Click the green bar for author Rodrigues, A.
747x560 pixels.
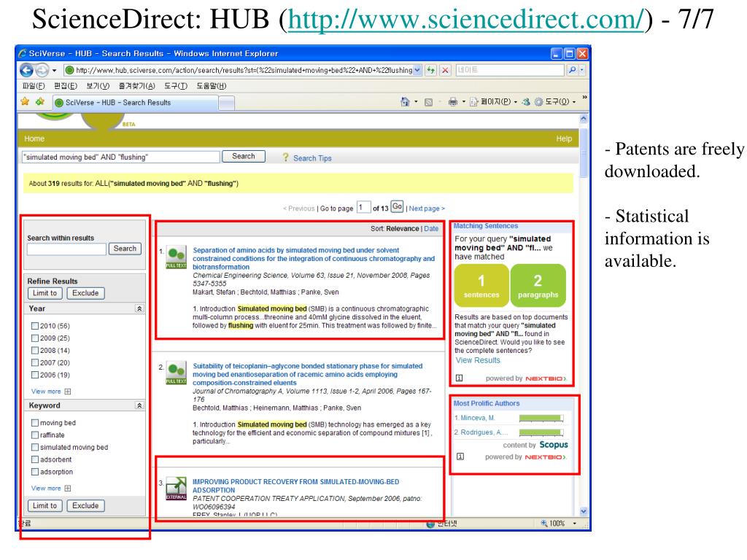click(x=541, y=432)
